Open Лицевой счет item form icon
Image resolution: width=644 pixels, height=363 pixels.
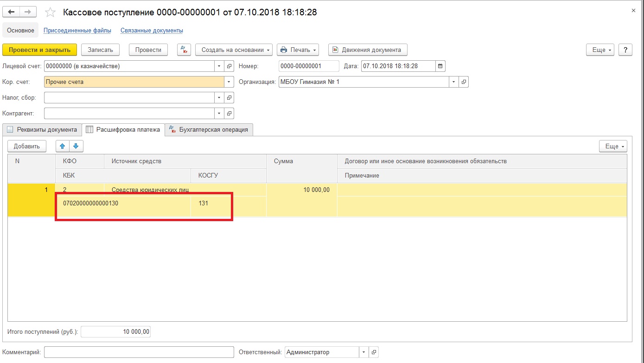click(229, 66)
